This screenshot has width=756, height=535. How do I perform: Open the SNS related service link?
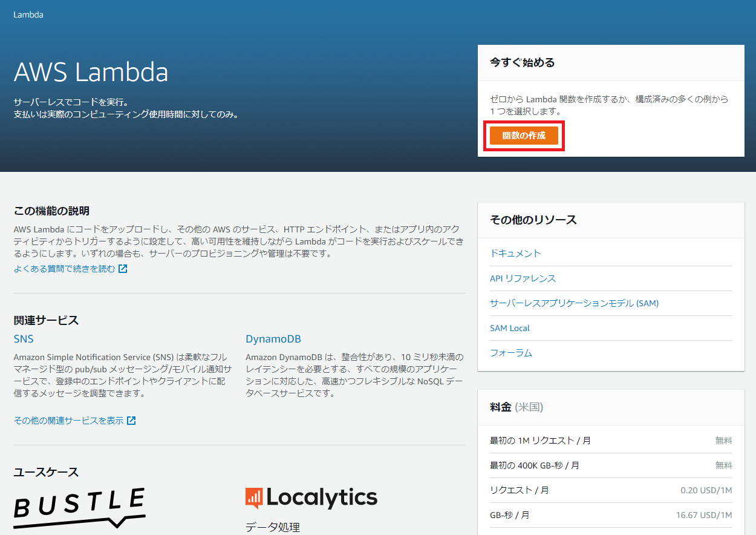coord(24,338)
